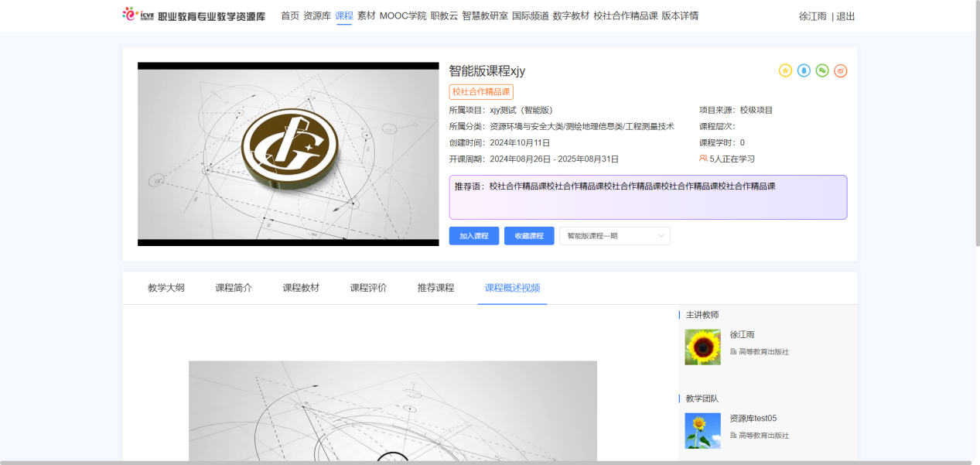This screenshot has width=980, height=465.
Task: Click the course overview video preview
Action: point(393,411)
